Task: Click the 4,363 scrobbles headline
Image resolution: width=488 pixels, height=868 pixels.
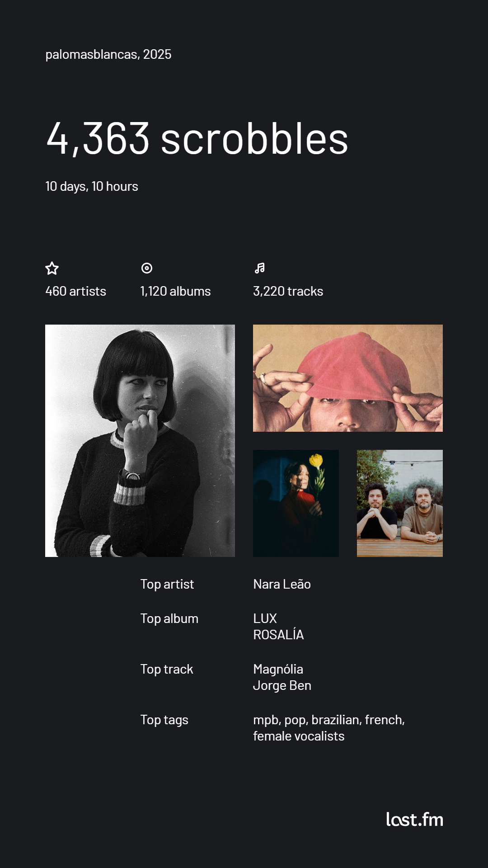Action: 197,138
